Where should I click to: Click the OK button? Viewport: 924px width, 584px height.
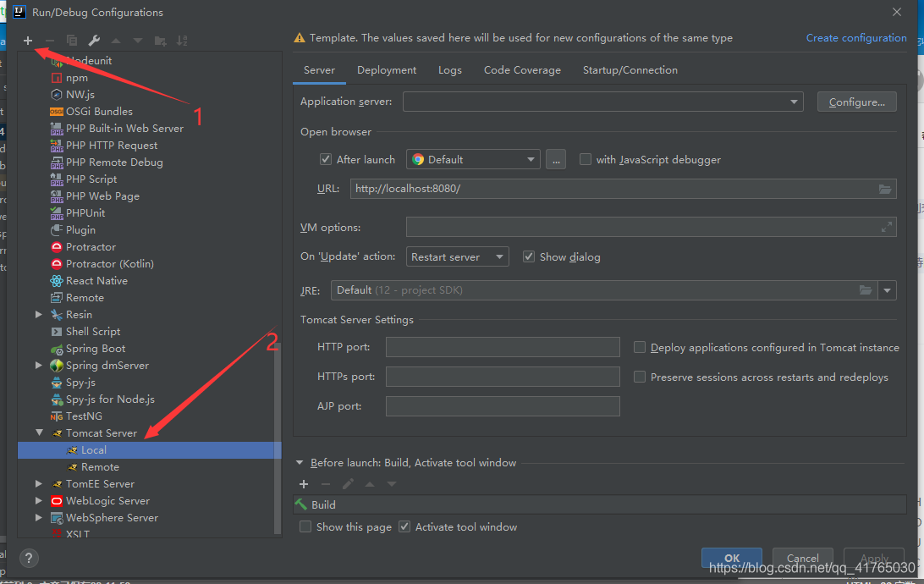pyautogui.click(x=731, y=558)
